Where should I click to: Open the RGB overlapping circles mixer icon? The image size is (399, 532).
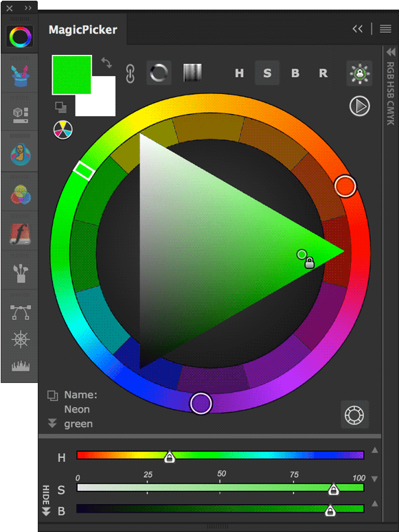click(x=21, y=195)
